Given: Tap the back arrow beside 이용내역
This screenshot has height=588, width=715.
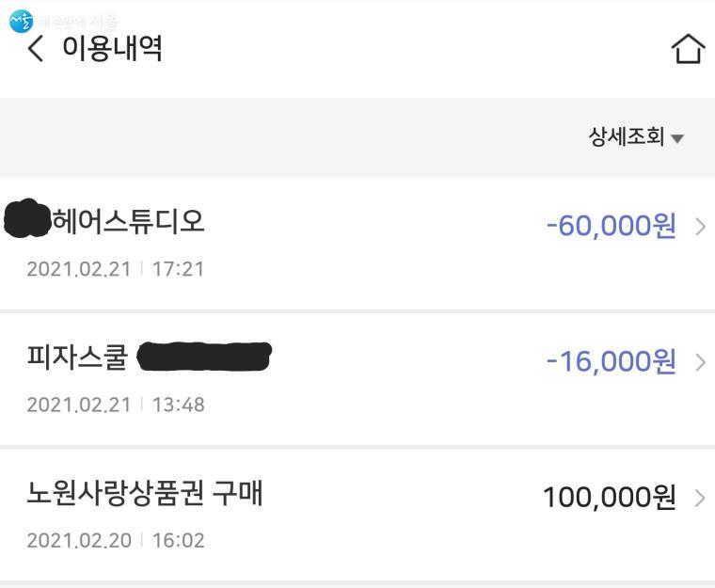Looking at the screenshot, I should point(36,49).
